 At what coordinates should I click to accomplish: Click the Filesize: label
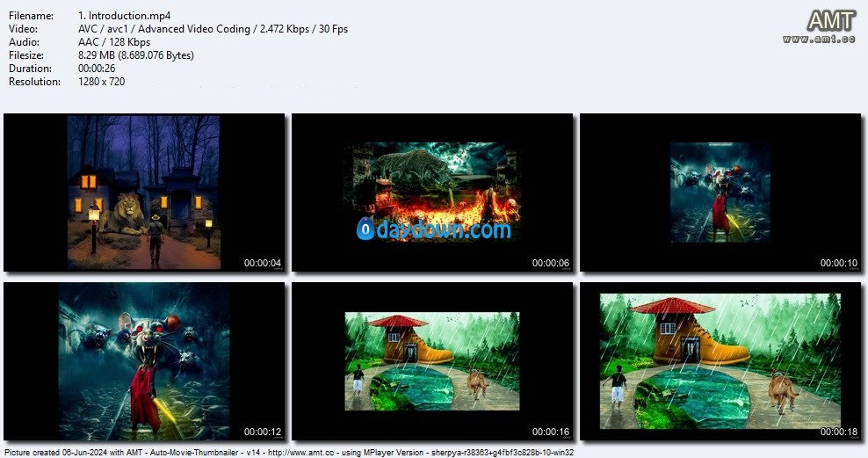[x=26, y=55]
